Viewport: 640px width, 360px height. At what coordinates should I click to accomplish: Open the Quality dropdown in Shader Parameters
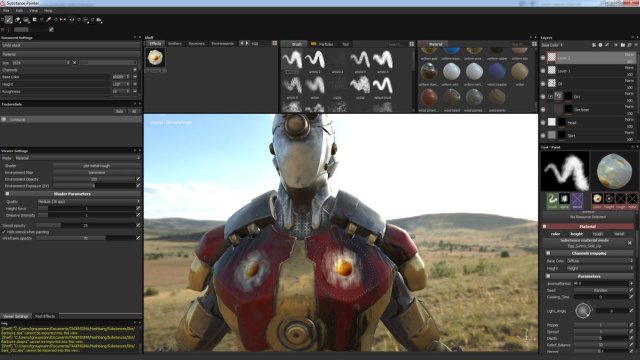coord(89,202)
